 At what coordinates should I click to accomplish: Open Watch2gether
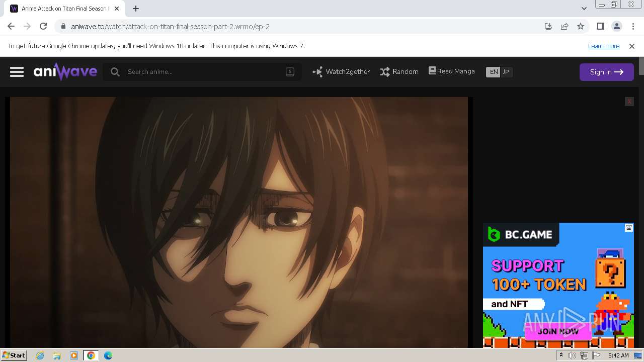click(x=341, y=72)
